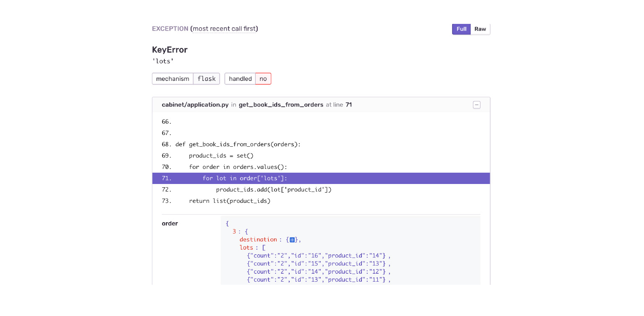Click the lot row with product_id 11
The height and width of the screenshot is (316, 644).
point(319,280)
